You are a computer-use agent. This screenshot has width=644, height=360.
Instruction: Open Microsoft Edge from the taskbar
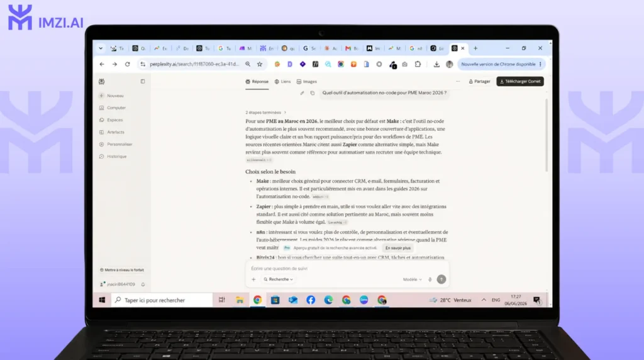tap(328, 300)
